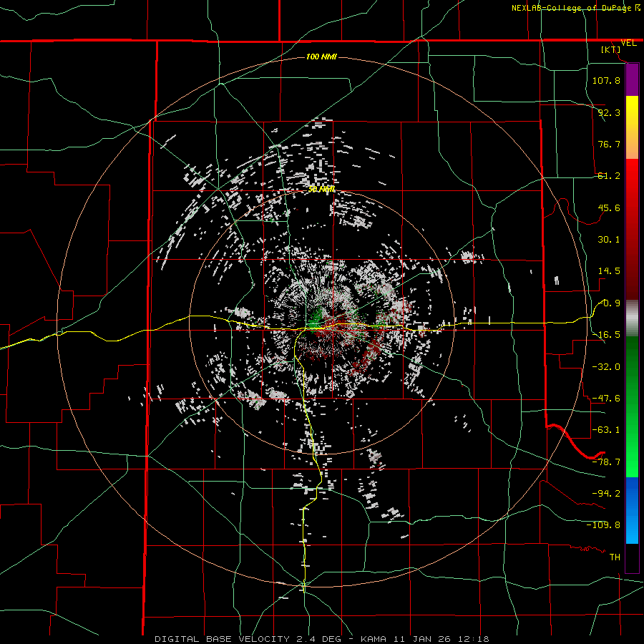Viewport: 644px width, 644px height.
Task: Click the gray near-zero segment of the color bar
Action: [x=632, y=318]
